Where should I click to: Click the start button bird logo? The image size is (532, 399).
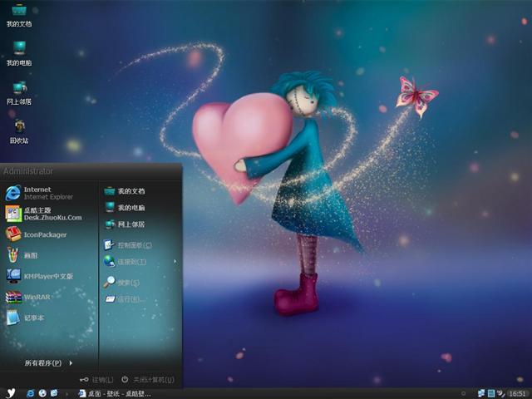[x=11, y=392]
